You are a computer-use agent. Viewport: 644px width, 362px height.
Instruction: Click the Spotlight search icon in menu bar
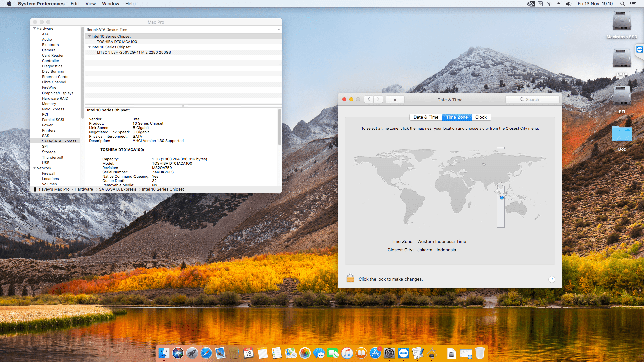click(622, 4)
